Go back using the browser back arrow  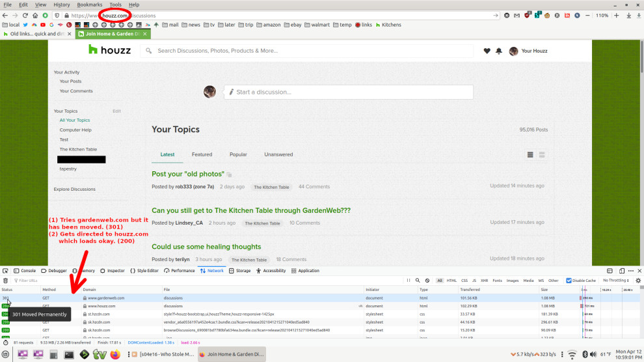(5, 16)
